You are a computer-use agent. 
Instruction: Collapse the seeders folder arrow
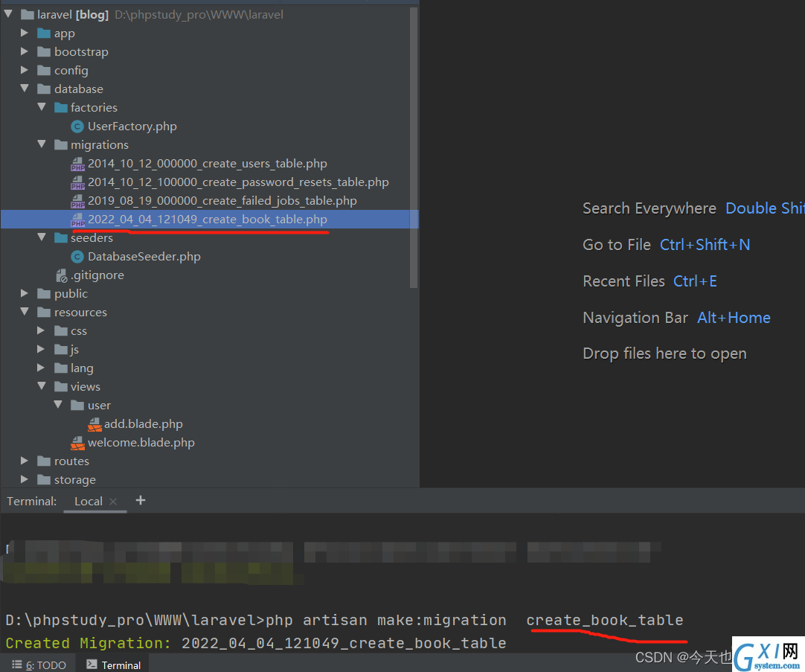tap(42, 237)
